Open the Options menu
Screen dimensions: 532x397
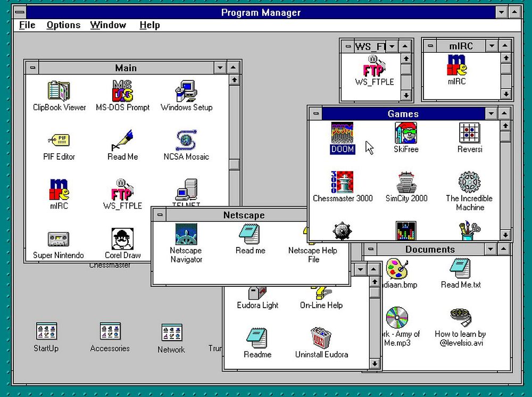click(63, 25)
